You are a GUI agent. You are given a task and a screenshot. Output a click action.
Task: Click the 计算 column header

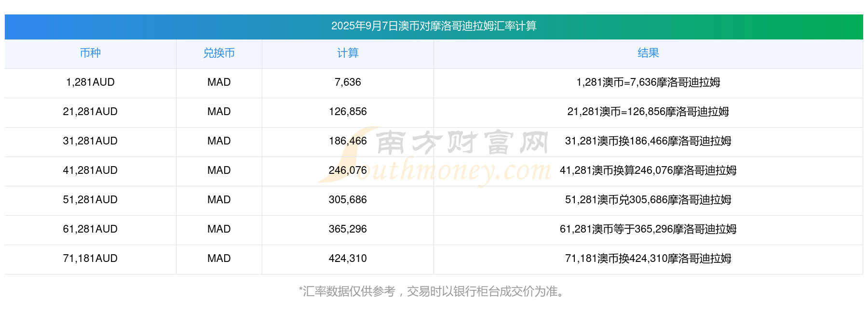348,53
